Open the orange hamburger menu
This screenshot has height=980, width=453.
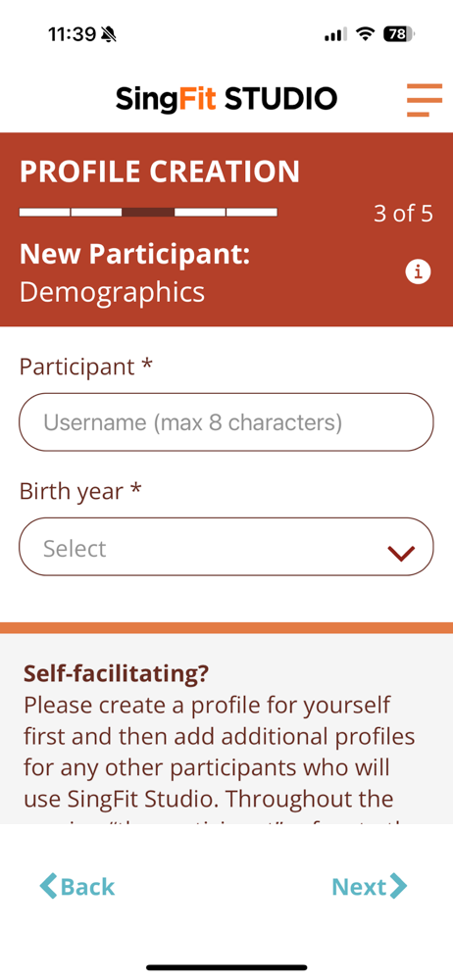point(425,99)
